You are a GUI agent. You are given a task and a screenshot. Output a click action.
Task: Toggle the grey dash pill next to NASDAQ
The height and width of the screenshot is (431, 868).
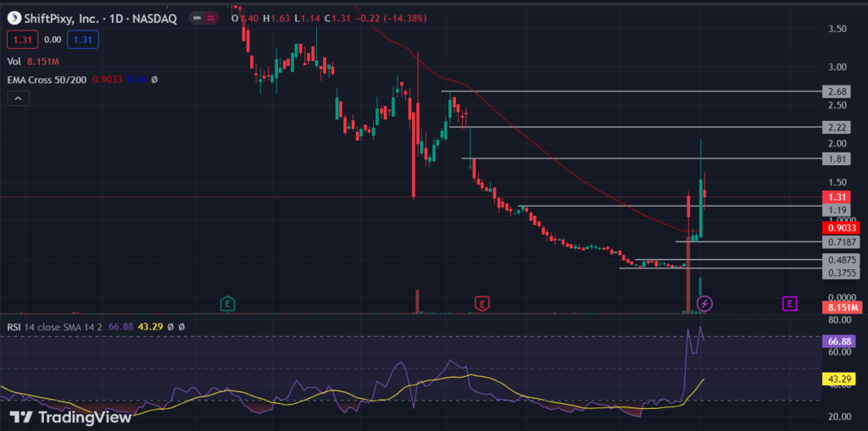coord(197,19)
